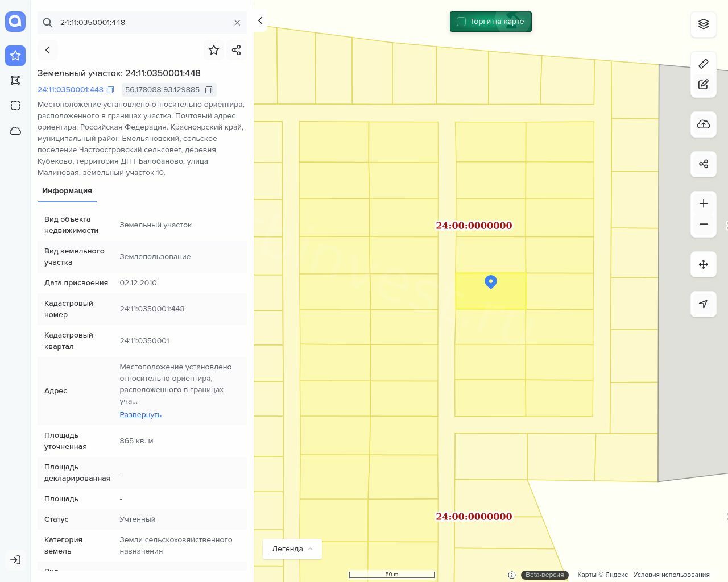
Task: Clear the search field text
Action: tap(237, 23)
